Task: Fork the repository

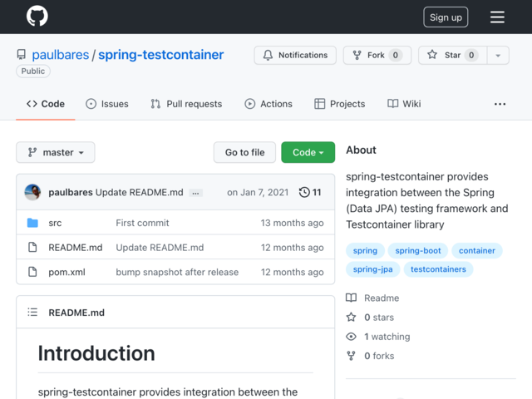Action: coord(377,55)
